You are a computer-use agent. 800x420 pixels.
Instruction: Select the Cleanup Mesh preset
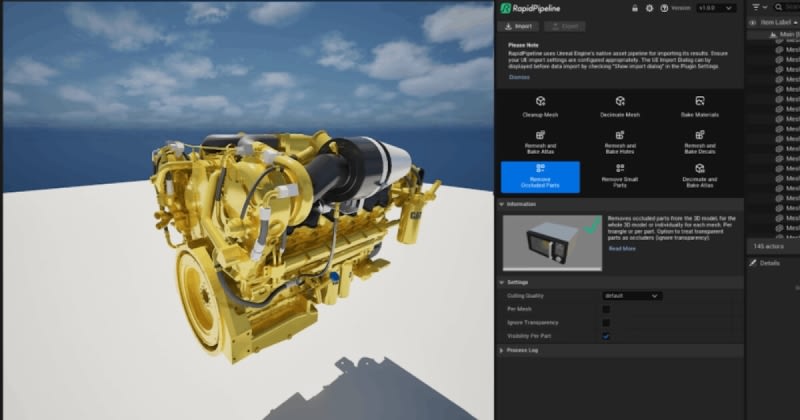[x=540, y=107]
